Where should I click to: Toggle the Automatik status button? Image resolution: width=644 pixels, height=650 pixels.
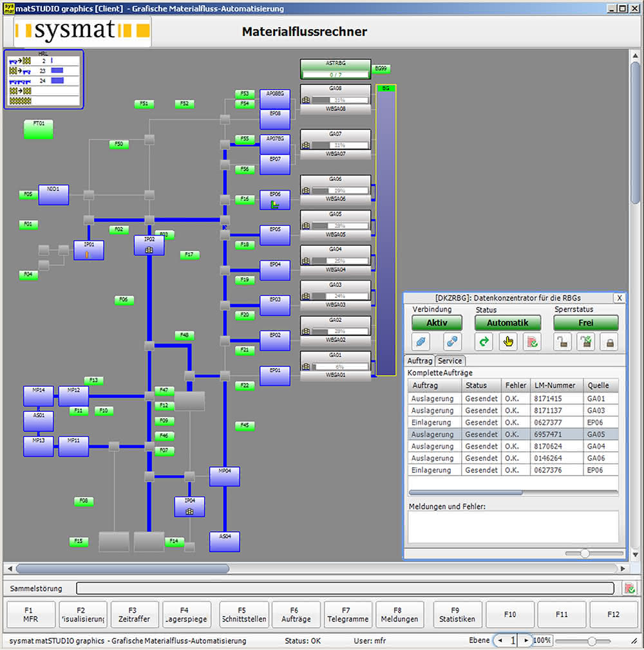coord(508,323)
